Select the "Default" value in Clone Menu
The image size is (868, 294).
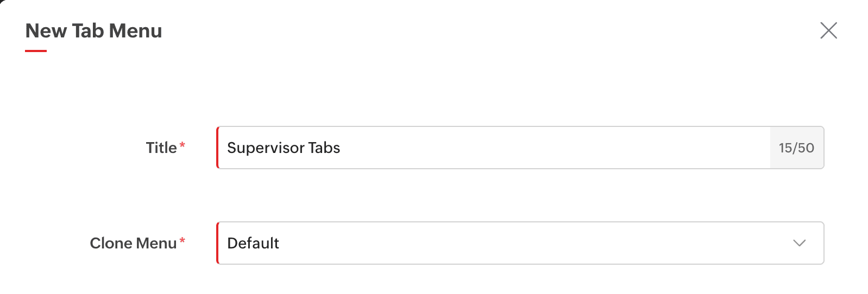click(253, 243)
